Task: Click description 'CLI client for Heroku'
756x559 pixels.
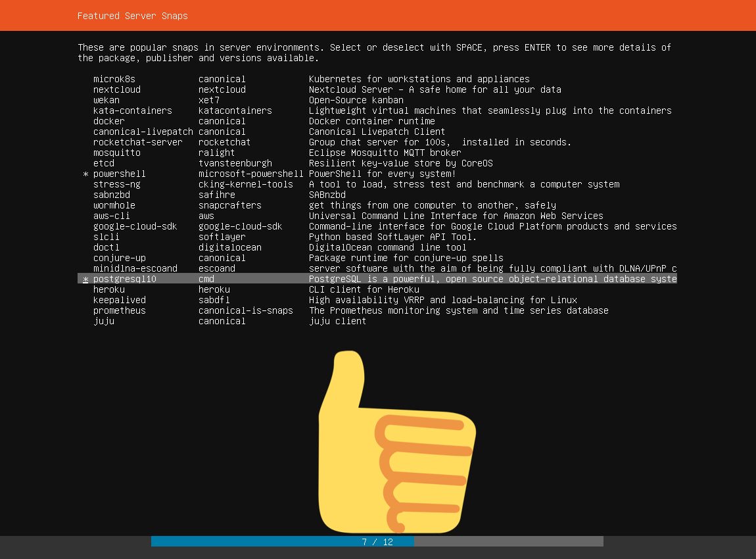Action: [364, 289]
